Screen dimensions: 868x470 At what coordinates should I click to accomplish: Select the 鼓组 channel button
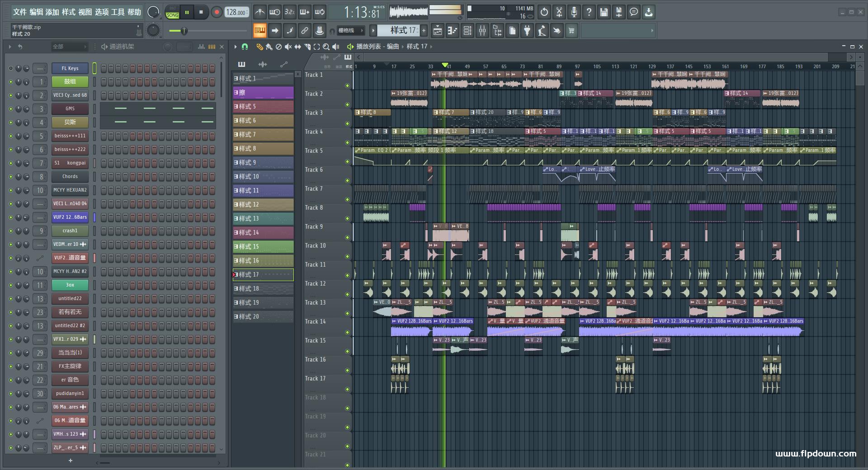tap(70, 82)
